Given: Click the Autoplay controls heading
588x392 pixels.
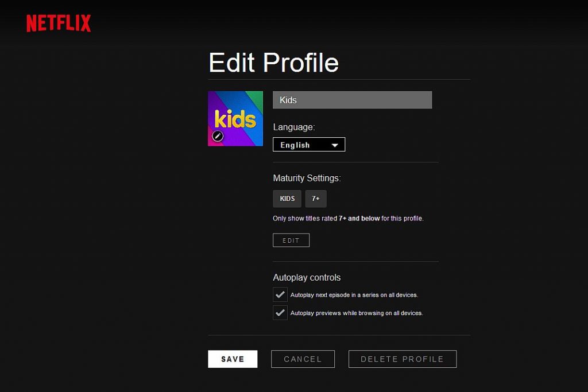Looking at the screenshot, I should 307,277.
